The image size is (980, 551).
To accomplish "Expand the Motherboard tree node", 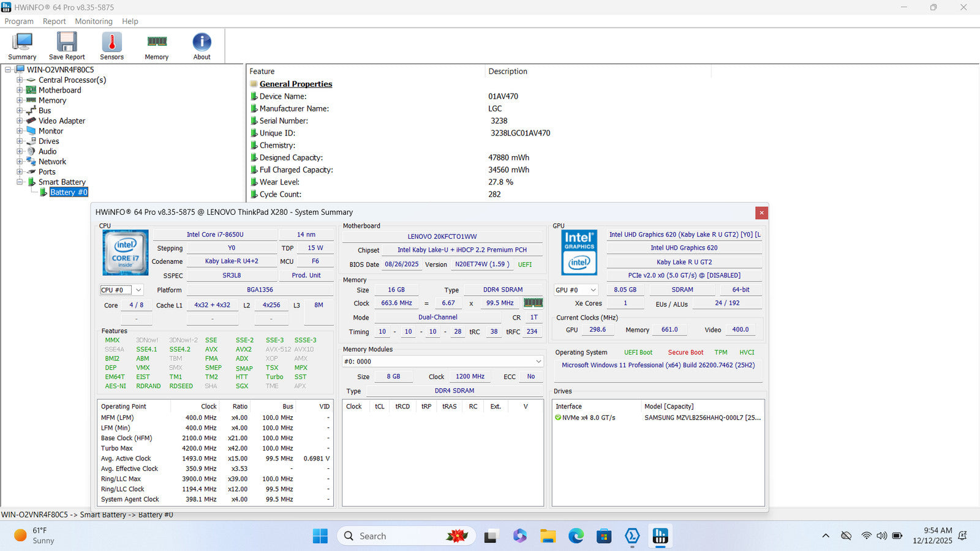I will tap(20, 90).
